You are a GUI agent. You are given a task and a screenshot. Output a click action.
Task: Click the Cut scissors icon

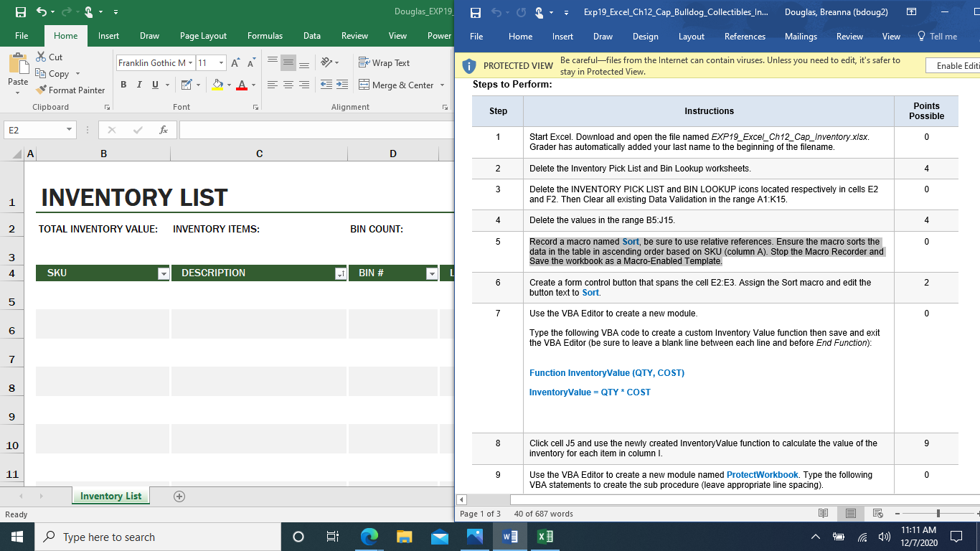point(42,57)
